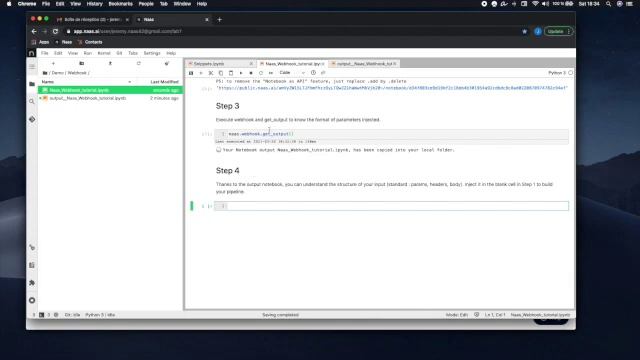The image size is (640, 360).
Task: Click the git clone icon in file browser
Action: 167,63
